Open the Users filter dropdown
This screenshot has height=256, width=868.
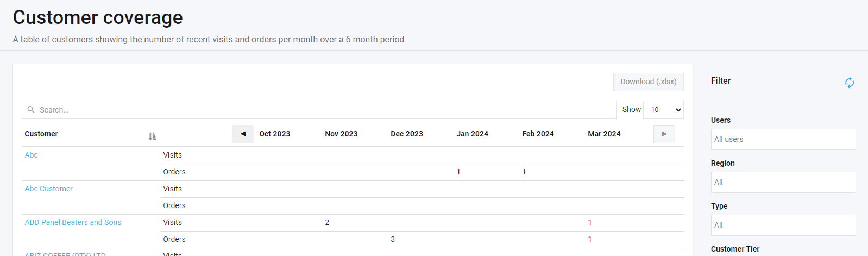click(783, 140)
